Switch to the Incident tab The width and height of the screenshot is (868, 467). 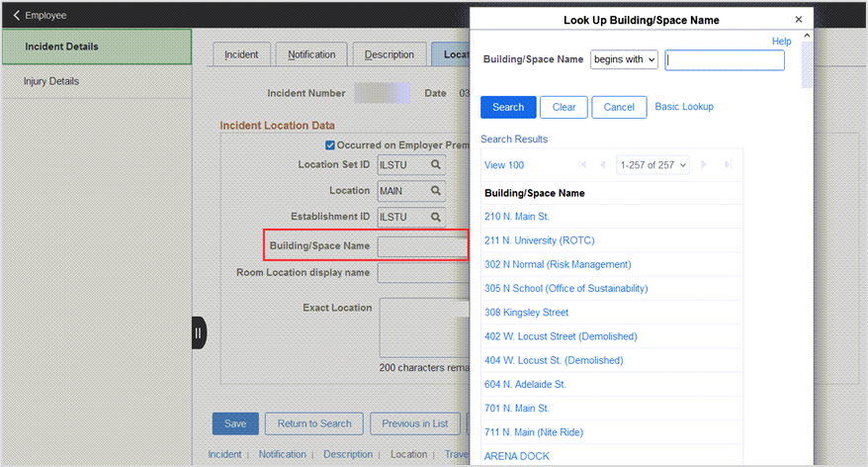click(x=241, y=54)
